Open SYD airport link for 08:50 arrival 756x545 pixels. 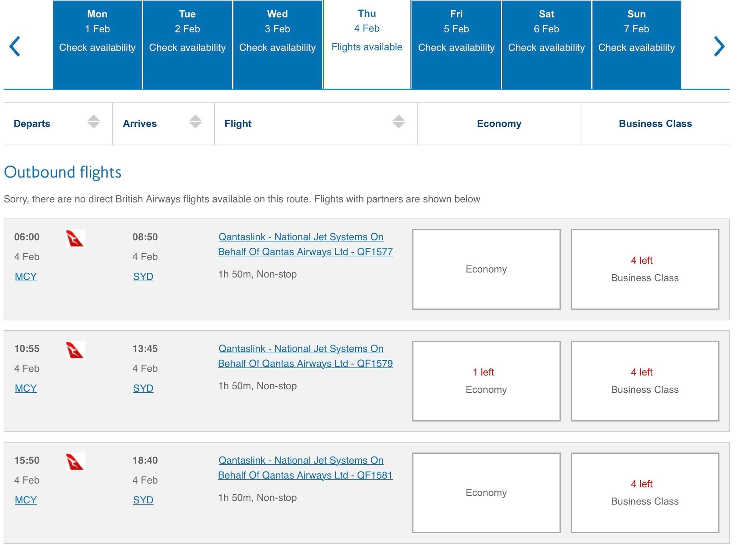(143, 276)
